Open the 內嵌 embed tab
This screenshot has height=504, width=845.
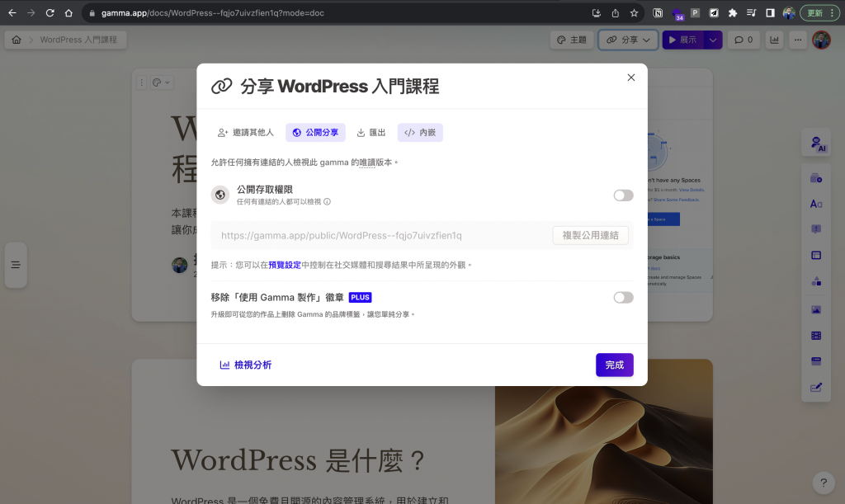pos(420,133)
